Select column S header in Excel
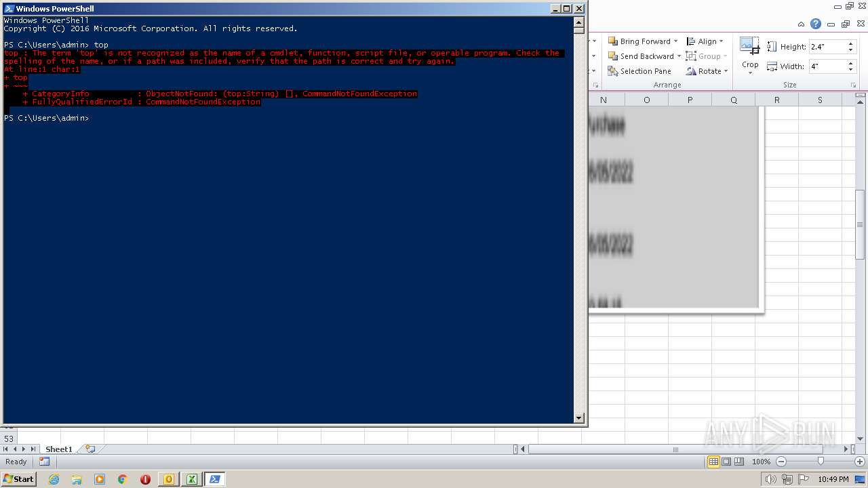Image resolution: width=868 pixels, height=488 pixels. [x=820, y=100]
